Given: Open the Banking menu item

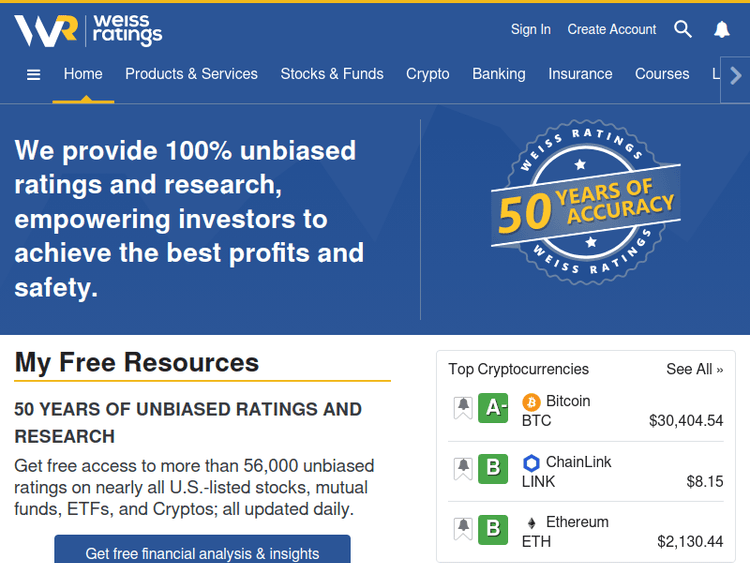Looking at the screenshot, I should coord(498,74).
